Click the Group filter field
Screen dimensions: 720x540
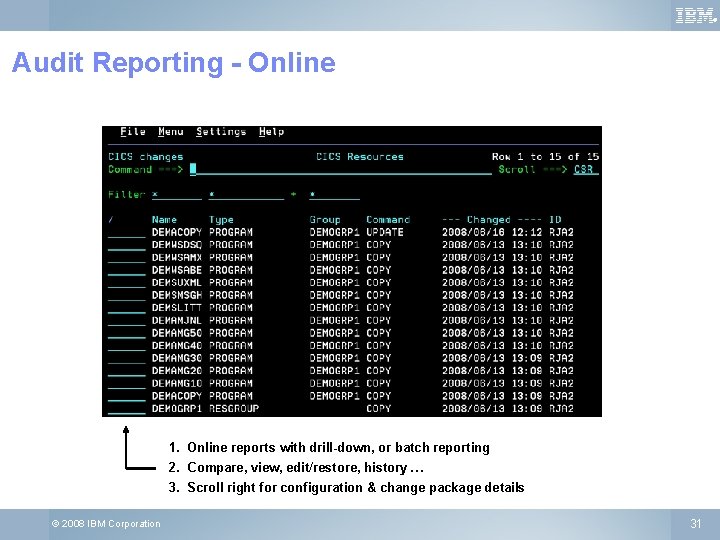pos(334,195)
